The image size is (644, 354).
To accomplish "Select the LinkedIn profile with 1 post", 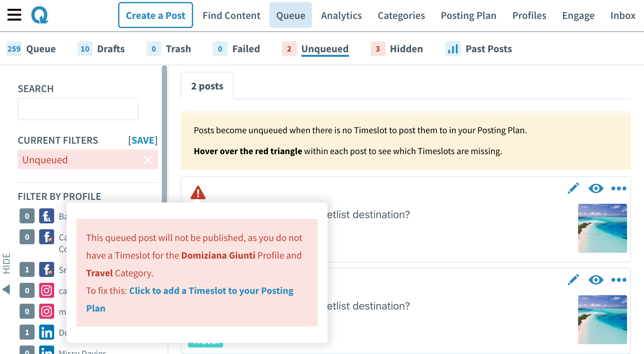I will click(46, 332).
